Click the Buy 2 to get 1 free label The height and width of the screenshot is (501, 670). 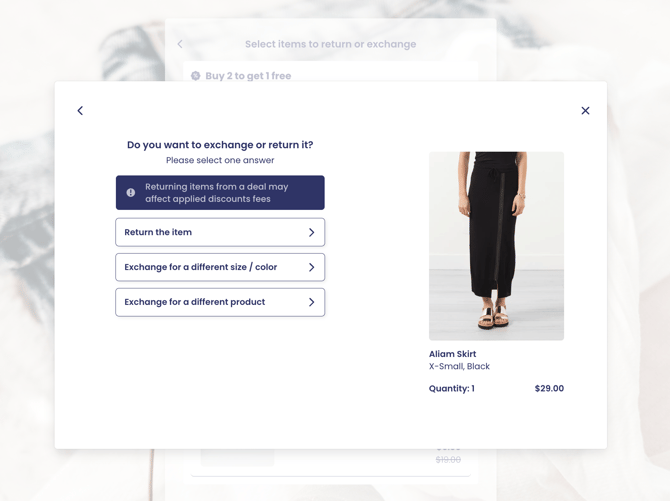[x=248, y=76]
